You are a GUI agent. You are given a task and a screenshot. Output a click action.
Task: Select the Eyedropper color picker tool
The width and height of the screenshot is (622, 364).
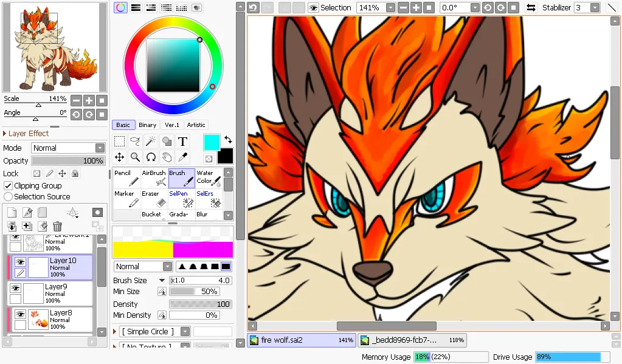[182, 157]
